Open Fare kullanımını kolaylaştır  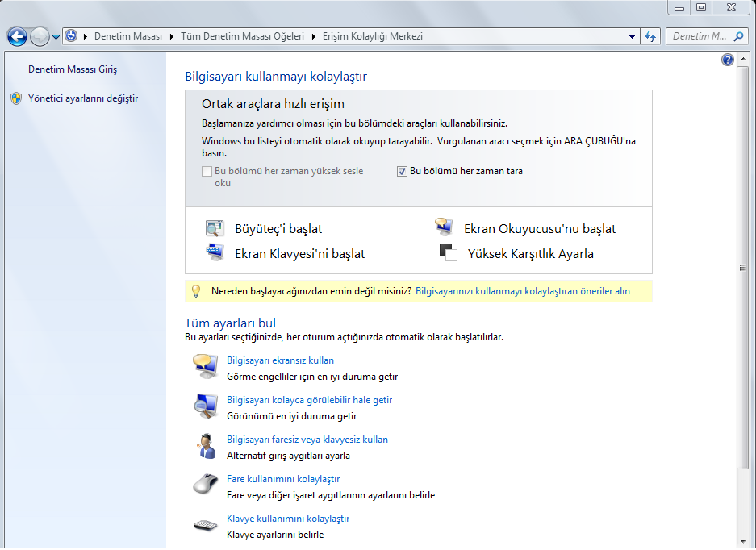pyautogui.click(x=283, y=479)
